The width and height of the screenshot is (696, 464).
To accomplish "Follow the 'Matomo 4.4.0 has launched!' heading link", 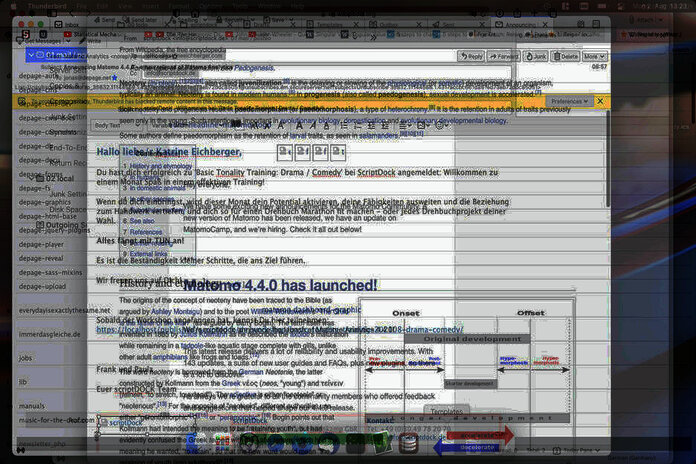I will pos(280,285).
